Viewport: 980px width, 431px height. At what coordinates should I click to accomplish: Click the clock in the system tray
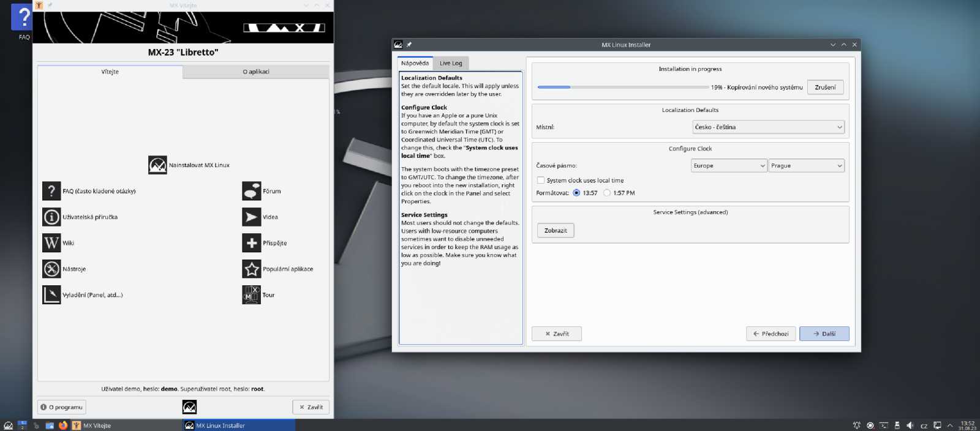(967, 425)
